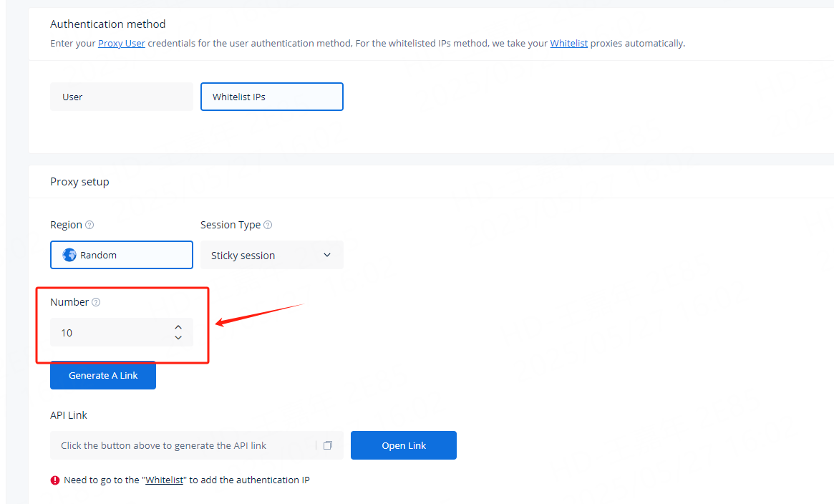Select the User authentication method

[x=121, y=97]
